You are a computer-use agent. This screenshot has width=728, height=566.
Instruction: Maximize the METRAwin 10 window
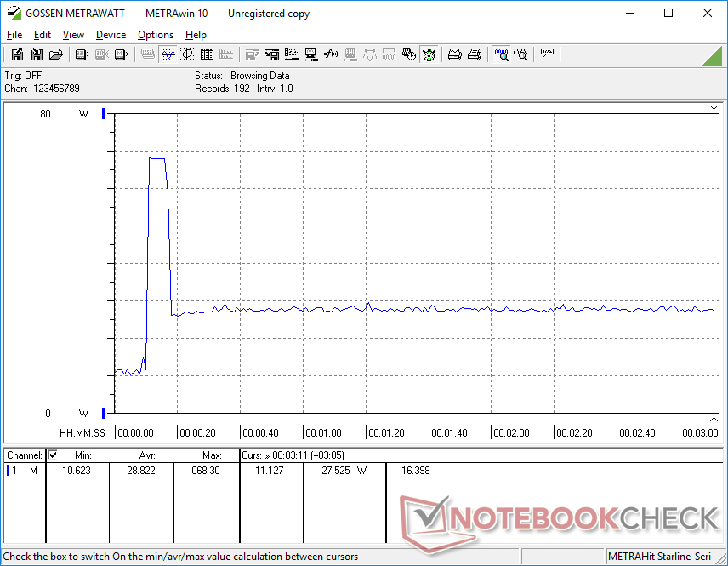pos(668,13)
